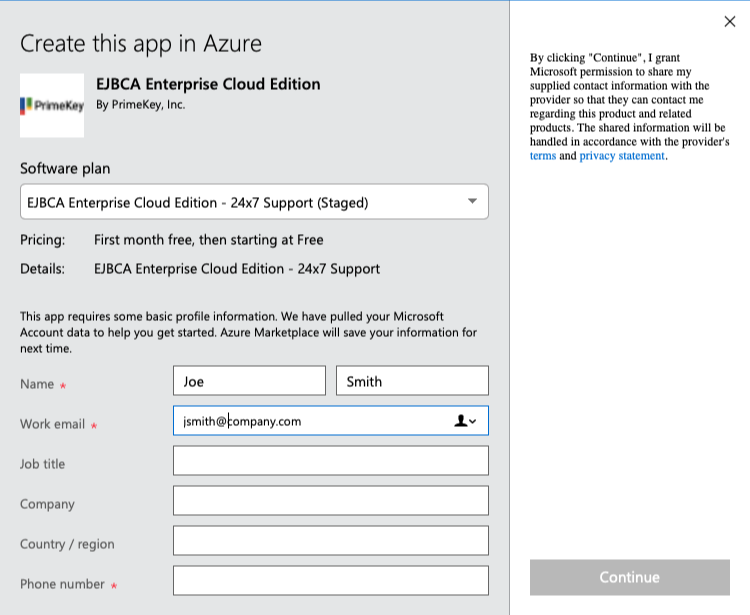Click the PrimeKey logo thumbnail
Viewport: 750px width, 615px height.
click(x=52, y=105)
